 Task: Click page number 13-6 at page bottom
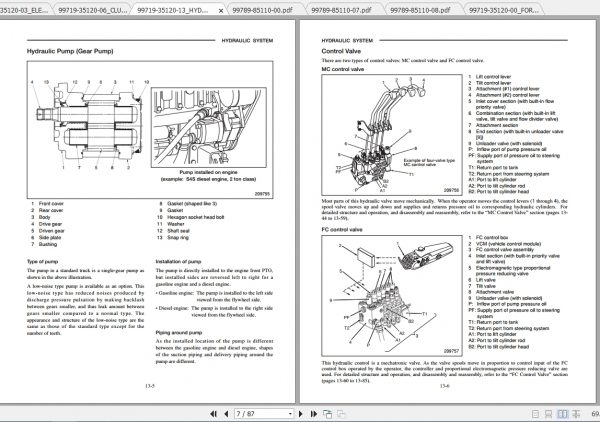point(444,386)
